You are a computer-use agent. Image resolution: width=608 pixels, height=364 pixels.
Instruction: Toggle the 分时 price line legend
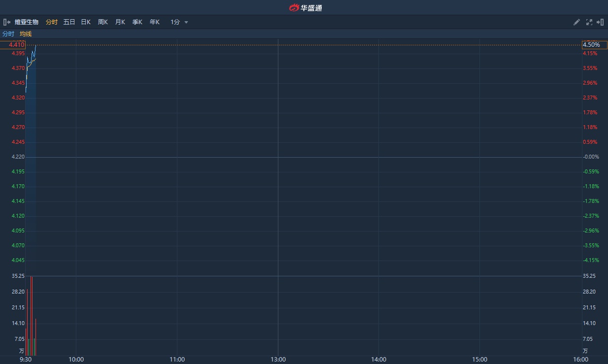[x=8, y=34]
